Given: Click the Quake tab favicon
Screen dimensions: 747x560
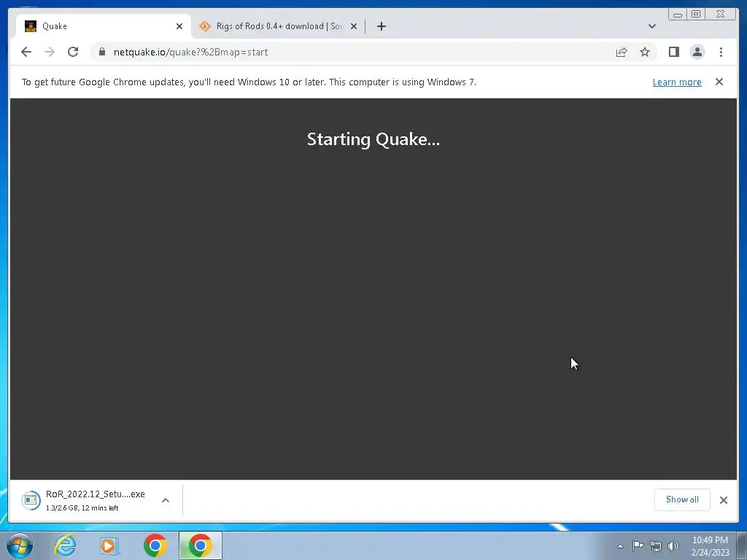Looking at the screenshot, I should coord(31,26).
